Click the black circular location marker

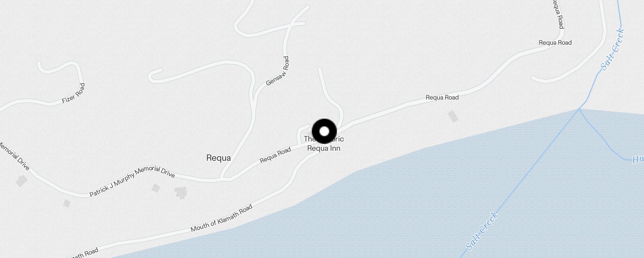[x=324, y=131]
